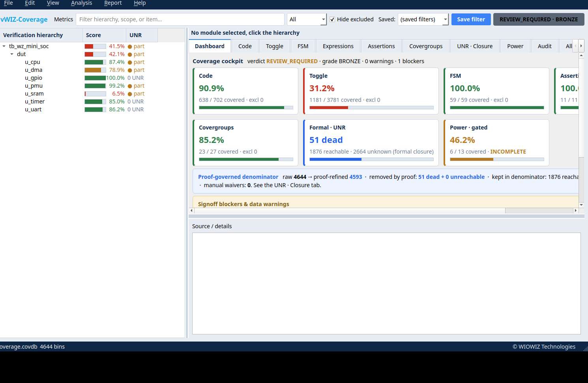The image size is (588, 383).
Task: Click the REVIEW_REQUIRED · BRONZE verdict button
Action: tap(539, 19)
